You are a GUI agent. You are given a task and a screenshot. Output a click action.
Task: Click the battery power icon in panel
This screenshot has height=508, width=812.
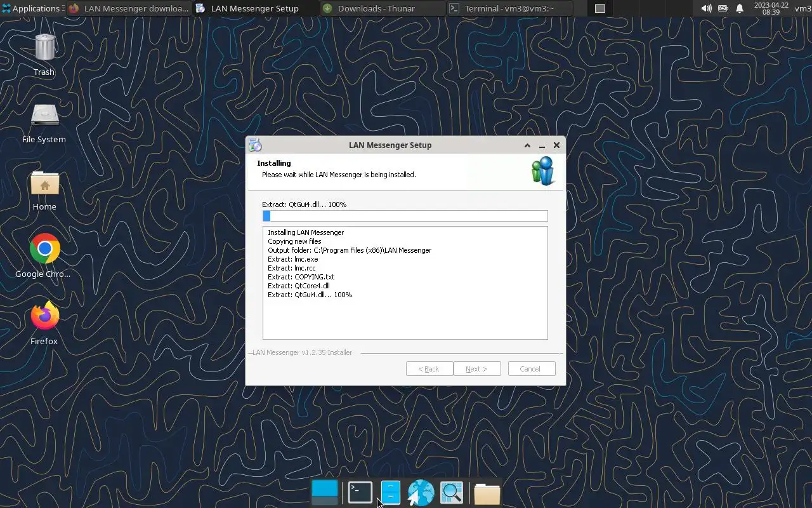pos(723,8)
